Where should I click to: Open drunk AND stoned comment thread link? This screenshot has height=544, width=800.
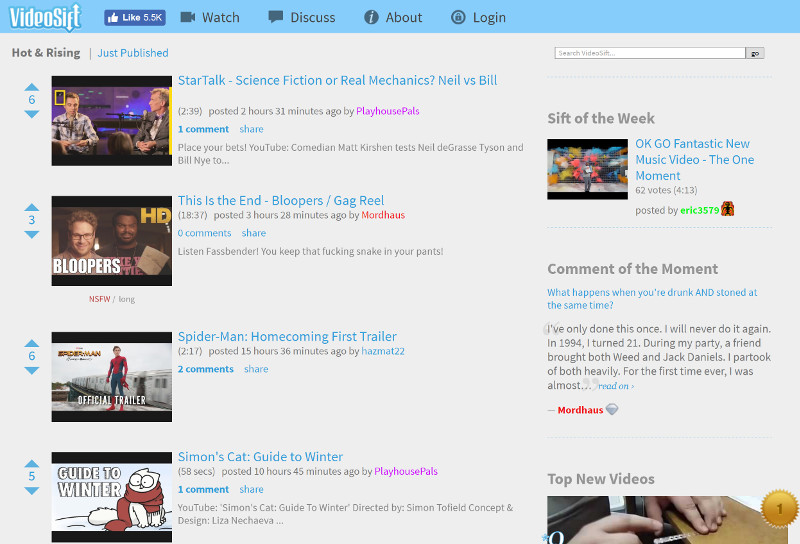[x=652, y=299]
